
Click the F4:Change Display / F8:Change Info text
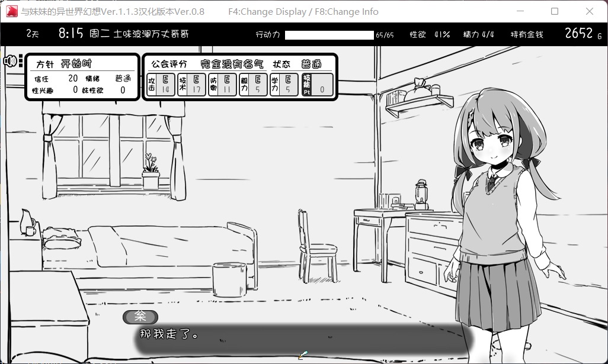click(303, 12)
